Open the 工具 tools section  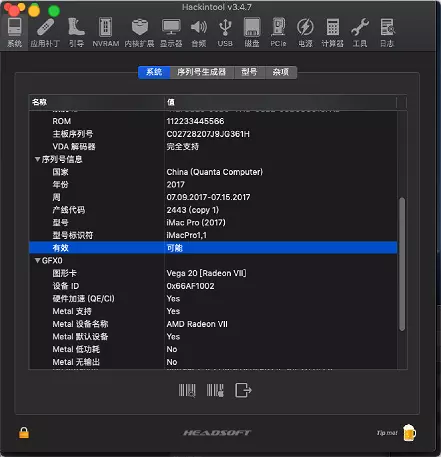(x=360, y=33)
